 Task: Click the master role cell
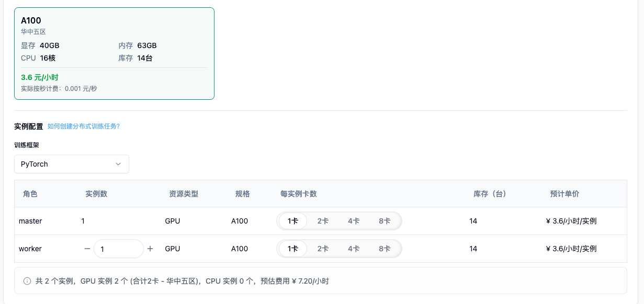pyautogui.click(x=30, y=221)
